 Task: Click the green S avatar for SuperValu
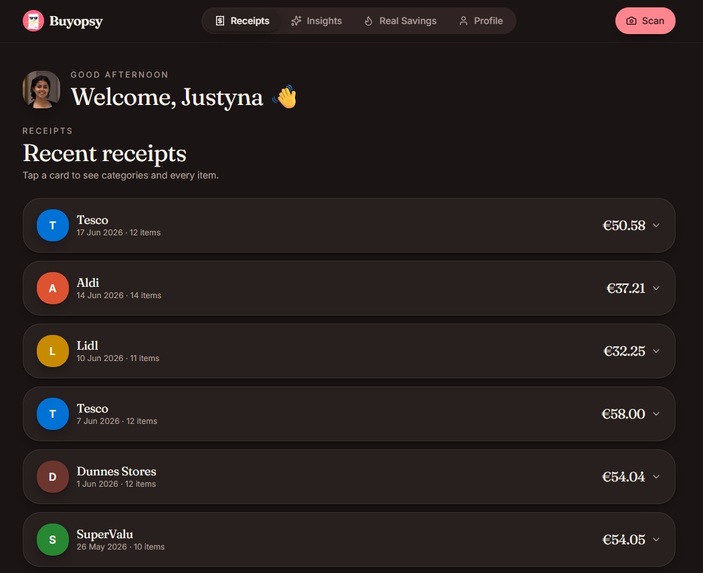[x=52, y=539]
